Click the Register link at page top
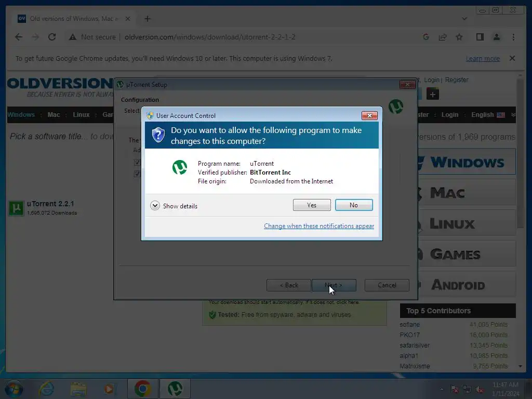Image resolution: width=532 pixels, height=399 pixels. click(x=457, y=79)
